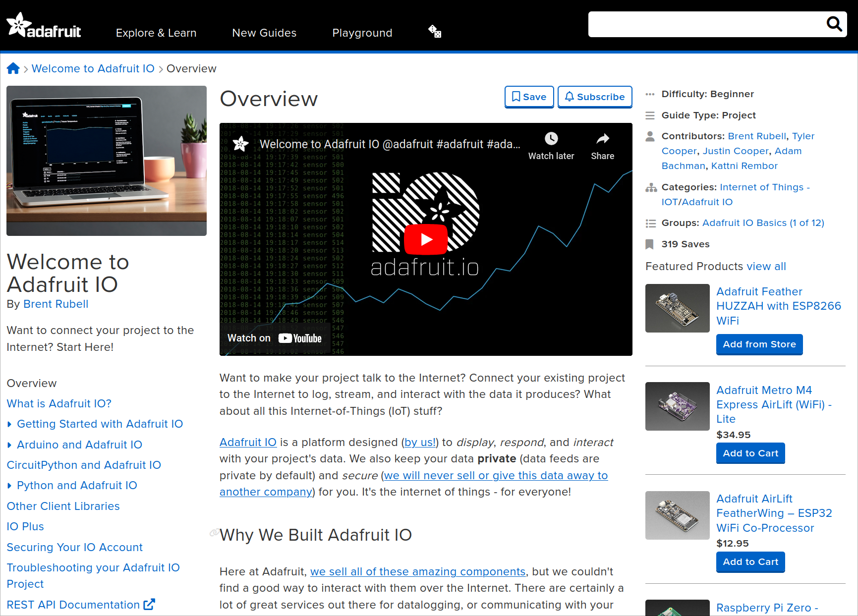Open Adafruit IO Basics group link
The width and height of the screenshot is (858, 616).
point(763,223)
